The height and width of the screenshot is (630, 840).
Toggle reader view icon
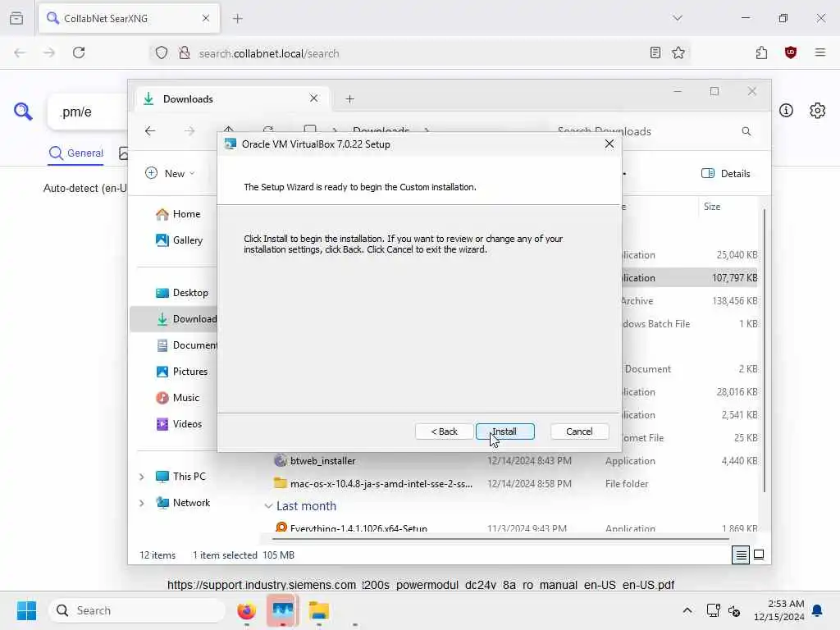pyautogui.click(x=655, y=52)
